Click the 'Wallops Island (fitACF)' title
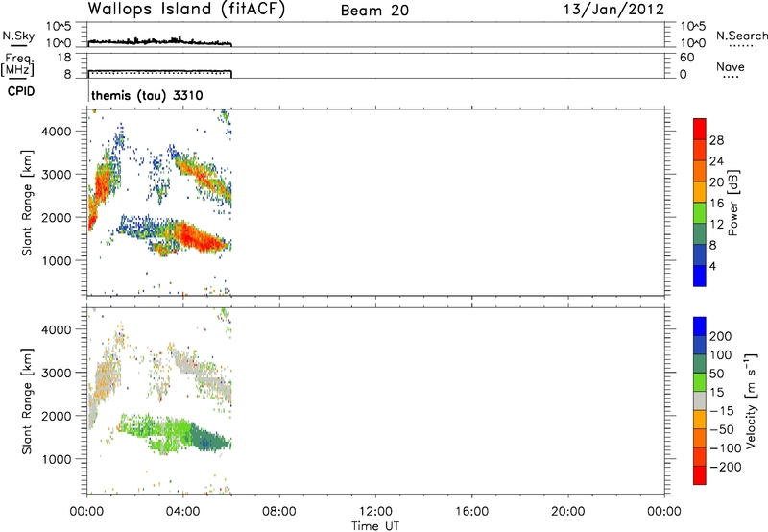This screenshot has height=532, width=768. point(186,9)
